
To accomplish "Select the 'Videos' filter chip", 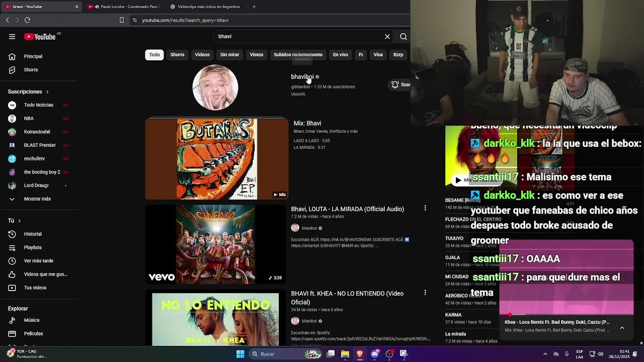I will pos(202,54).
